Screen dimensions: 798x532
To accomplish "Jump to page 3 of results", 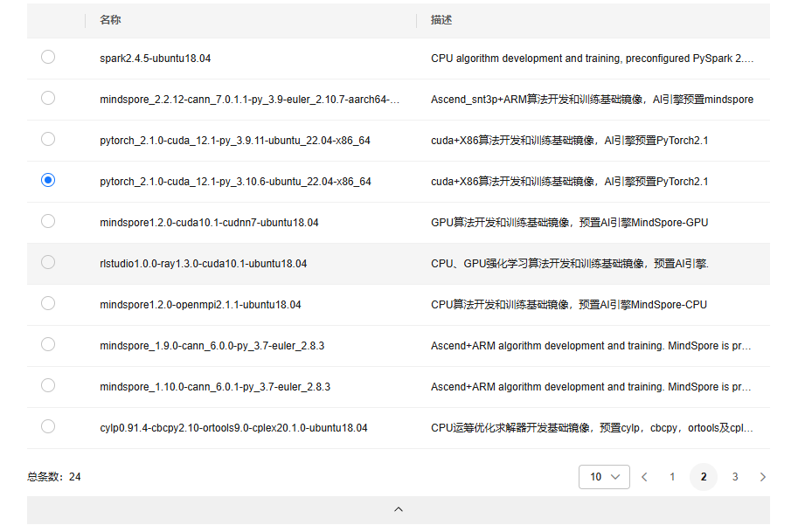I will pos(735,477).
